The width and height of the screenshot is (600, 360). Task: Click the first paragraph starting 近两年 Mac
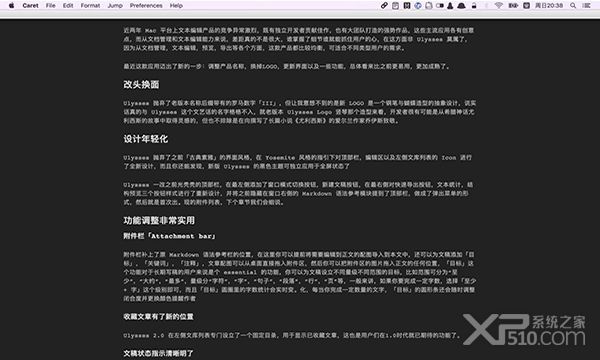(299, 39)
